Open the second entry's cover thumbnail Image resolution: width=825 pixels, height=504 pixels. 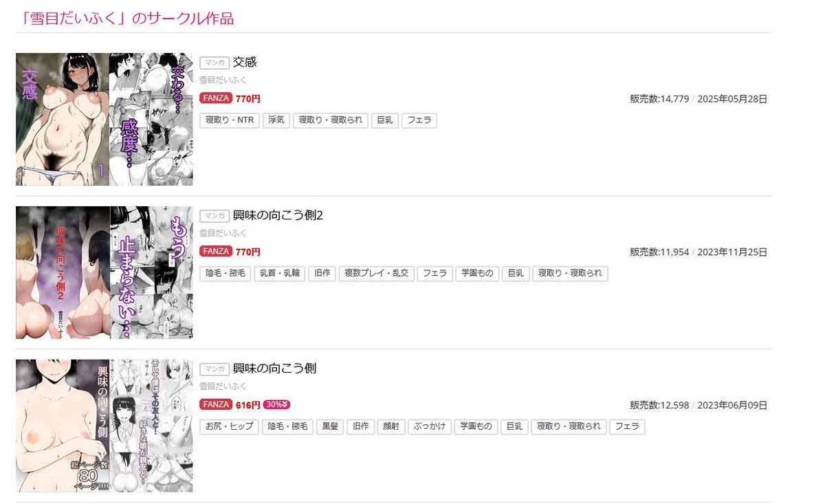(104, 272)
